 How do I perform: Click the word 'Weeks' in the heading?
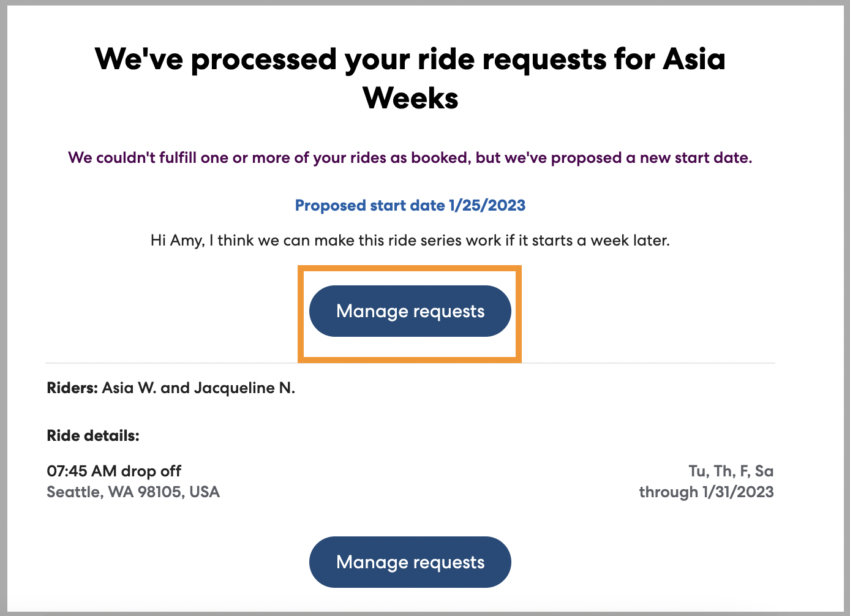(410, 98)
